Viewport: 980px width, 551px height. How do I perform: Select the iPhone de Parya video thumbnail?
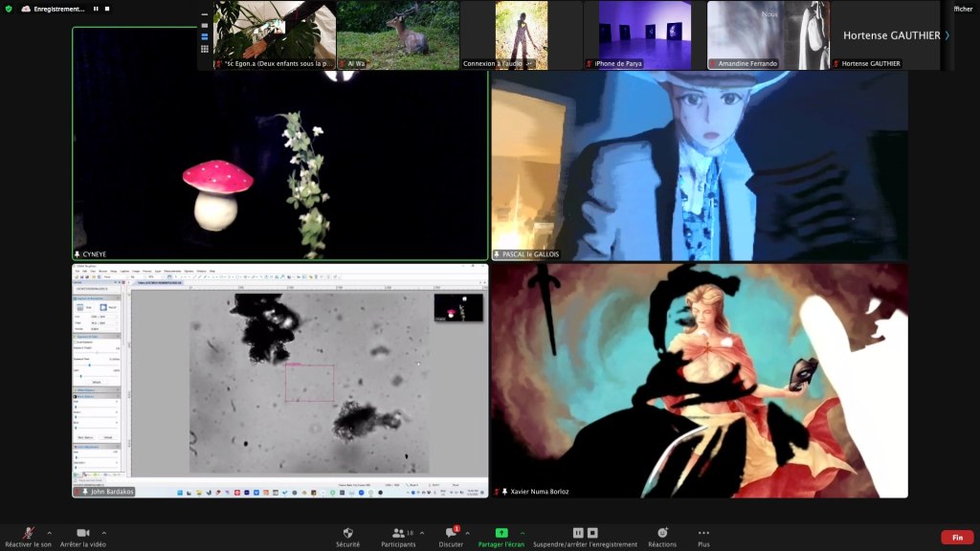(x=638, y=35)
